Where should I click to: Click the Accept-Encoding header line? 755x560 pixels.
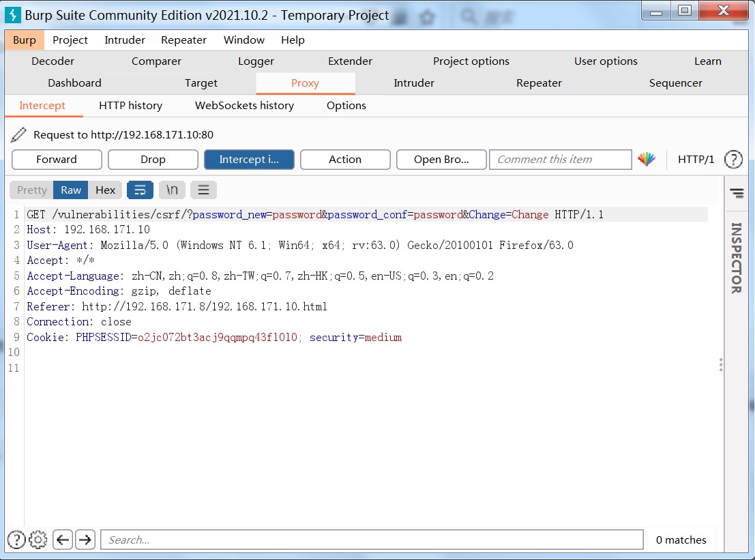click(x=119, y=291)
